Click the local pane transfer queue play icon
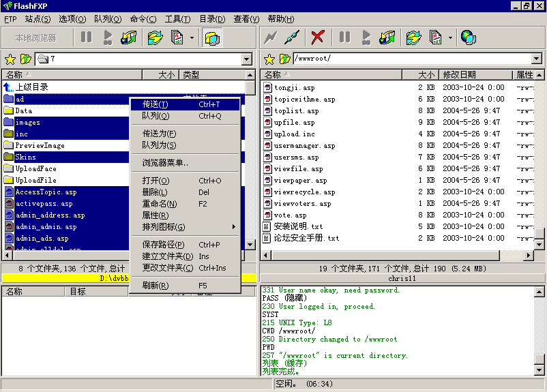 pyautogui.click(x=108, y=37)
